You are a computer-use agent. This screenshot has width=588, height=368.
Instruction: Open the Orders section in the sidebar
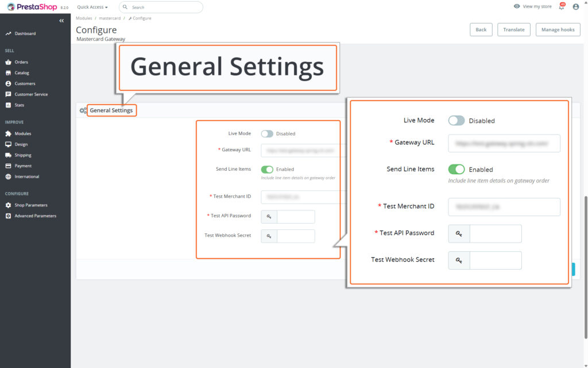coord(24,62)
